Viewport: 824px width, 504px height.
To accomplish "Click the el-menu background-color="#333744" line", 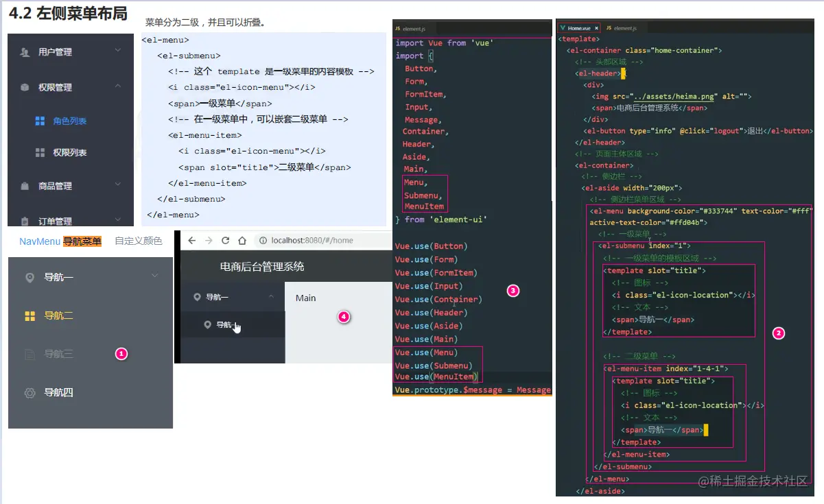I will pyautogui.click(x=701, y=211).
